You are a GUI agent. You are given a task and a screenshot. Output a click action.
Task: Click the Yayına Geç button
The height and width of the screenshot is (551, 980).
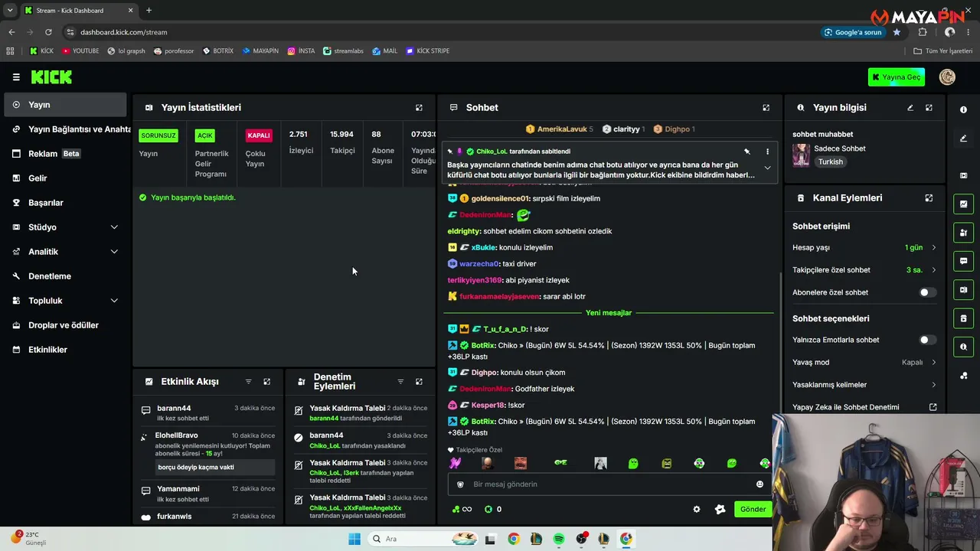897,77
